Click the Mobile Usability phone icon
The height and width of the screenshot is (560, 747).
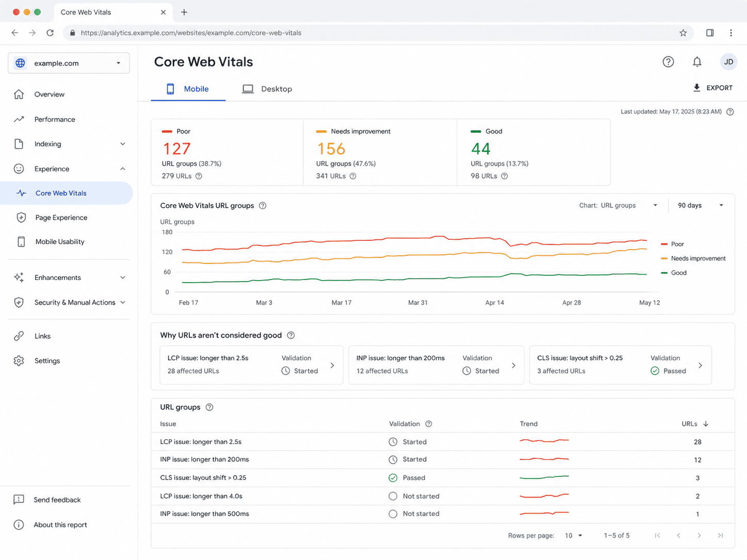coord(21,242)
